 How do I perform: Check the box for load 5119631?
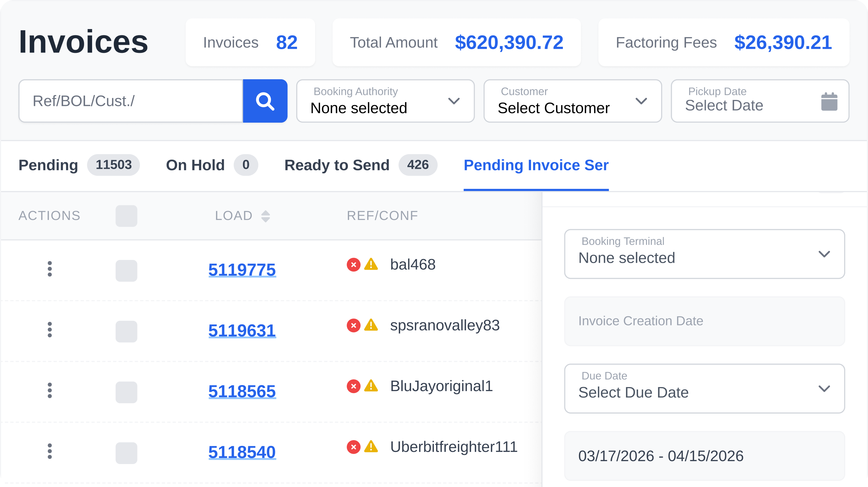(126, 331)
